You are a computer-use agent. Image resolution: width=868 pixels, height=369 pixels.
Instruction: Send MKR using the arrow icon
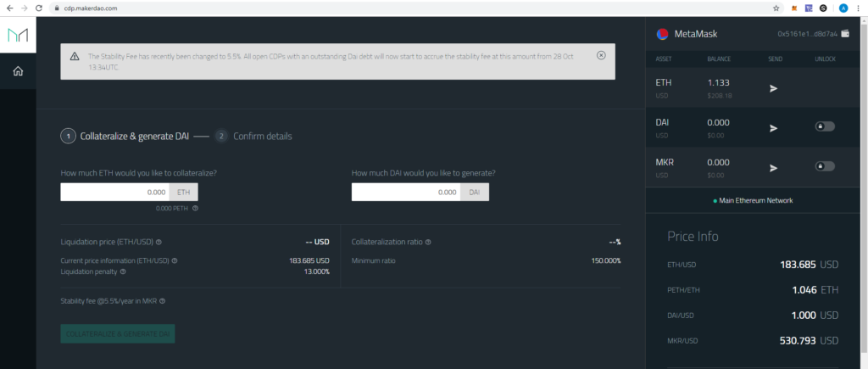(773, 168)
